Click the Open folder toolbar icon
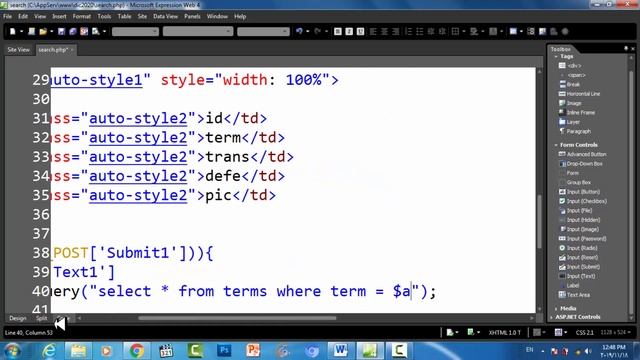The width and height of the screenshot is (640, 360). click(x=42, y=31)
